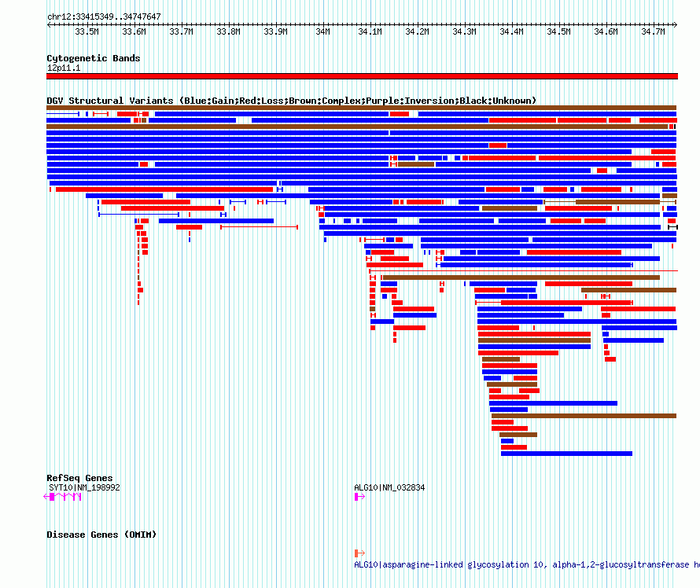Click the 34.7M ruler tick label

(653, 31)
